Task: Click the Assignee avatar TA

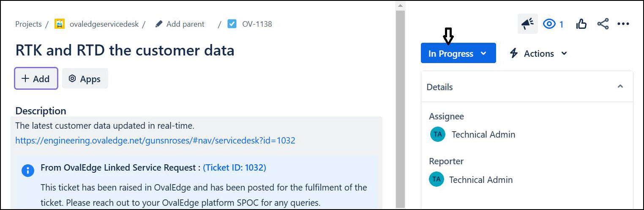Action: coord(437,135)
